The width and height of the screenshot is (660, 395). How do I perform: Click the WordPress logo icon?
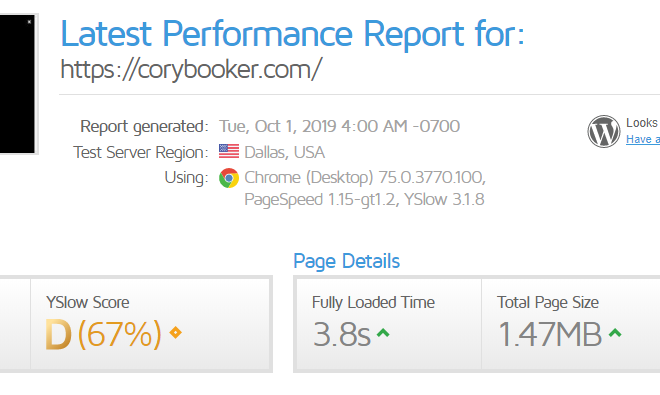pyautogui.click(x=604, y=131)
